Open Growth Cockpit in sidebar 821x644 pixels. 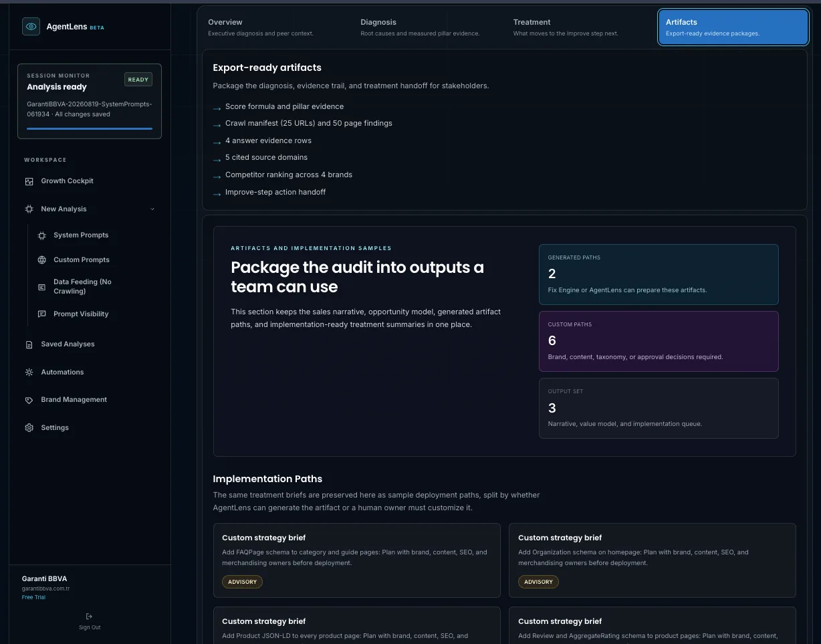tap(90, 181)
